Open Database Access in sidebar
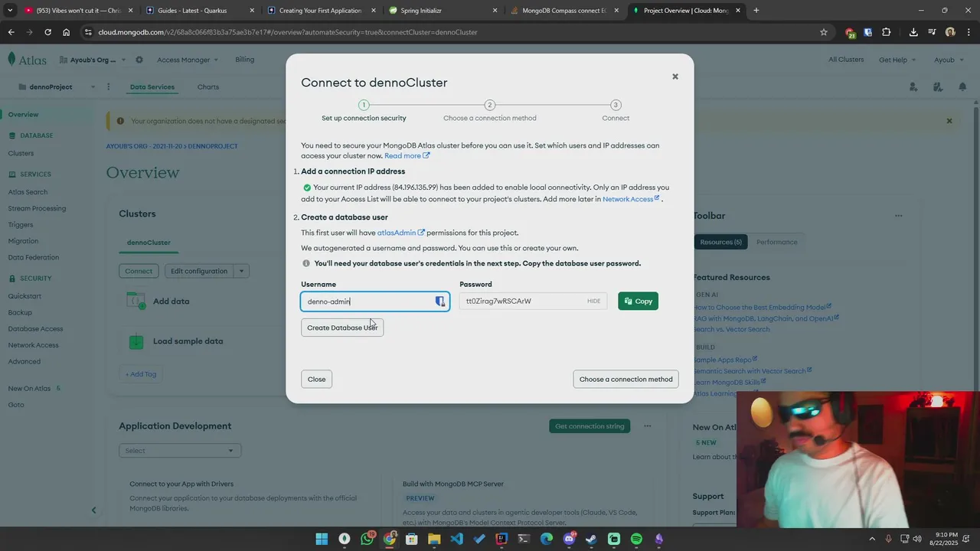Screen dimensions: 980x551 (35, 329)
